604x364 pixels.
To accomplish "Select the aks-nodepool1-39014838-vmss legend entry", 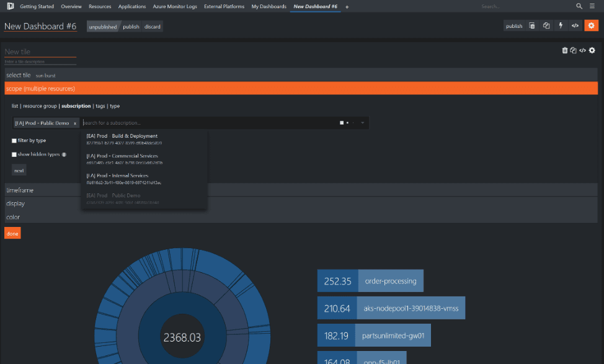I will pos(411,308).
